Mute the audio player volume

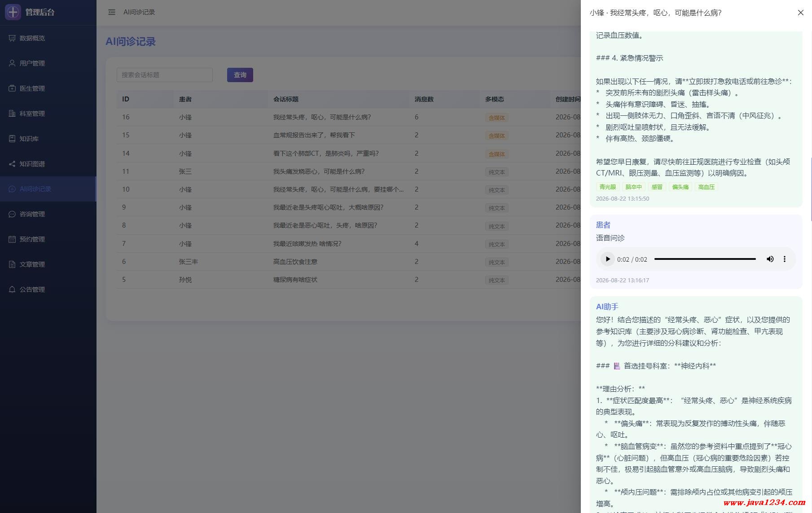coord(770,259)
